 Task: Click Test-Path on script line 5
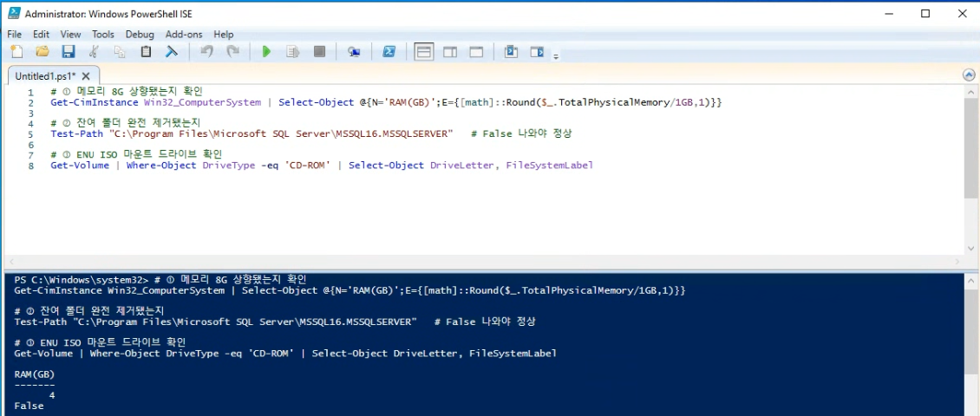[77, 133]
